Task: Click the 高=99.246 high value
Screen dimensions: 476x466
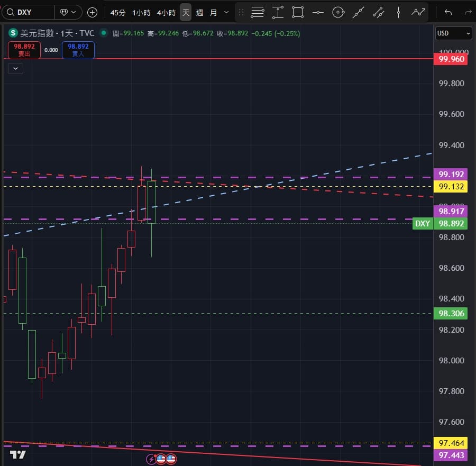Action: [x=163, y=33]
